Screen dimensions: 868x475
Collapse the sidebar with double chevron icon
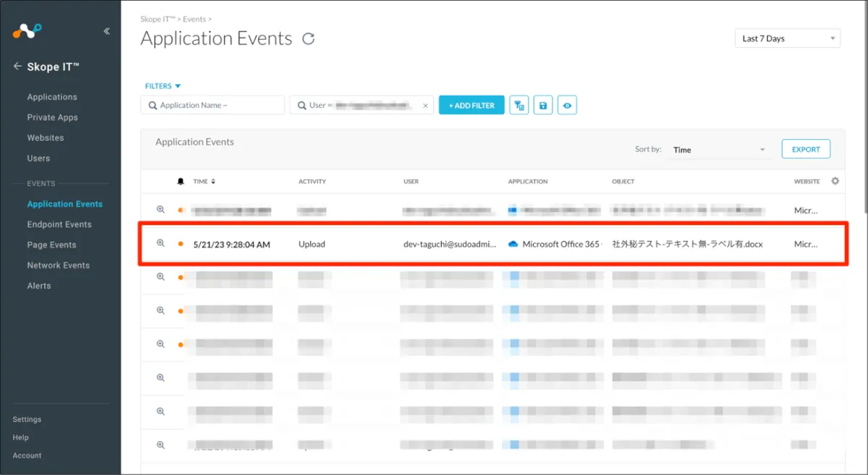coord(106,31)
